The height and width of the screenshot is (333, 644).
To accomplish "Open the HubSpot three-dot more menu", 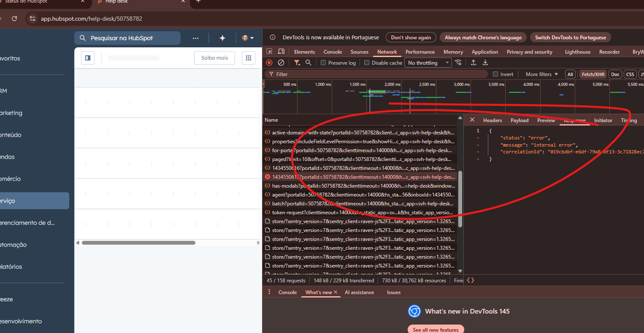I will click(195, 38).
